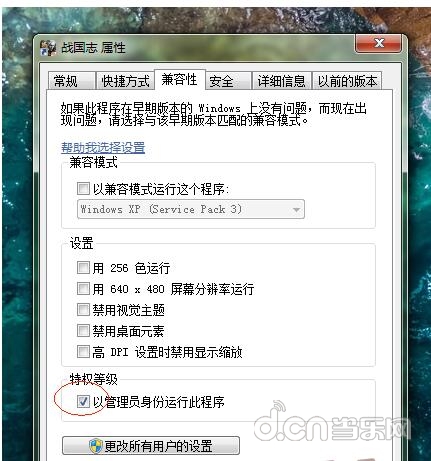431x461 pixels.
Task: Enable 以兼容模式运行这个程序 checkbox
Action: [83, 189]
